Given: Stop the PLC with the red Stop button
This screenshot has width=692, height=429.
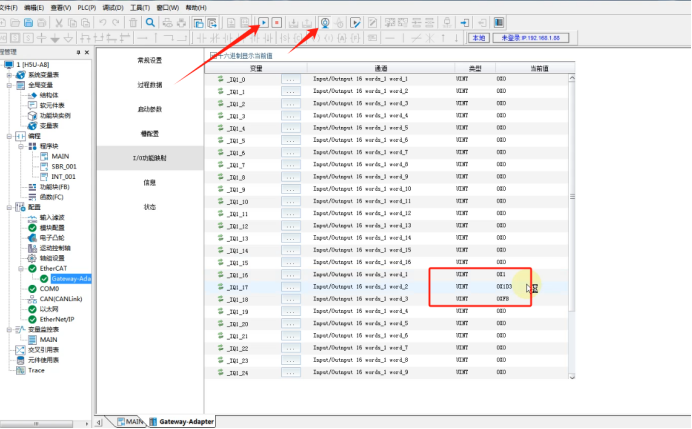Looking at the screenshot, I should click(x=277, y=23).
